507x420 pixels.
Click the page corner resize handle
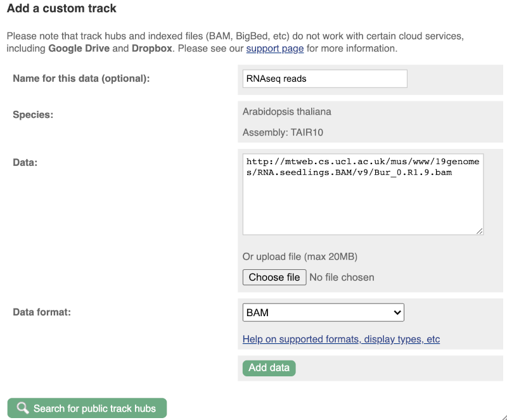click(503, 416)
